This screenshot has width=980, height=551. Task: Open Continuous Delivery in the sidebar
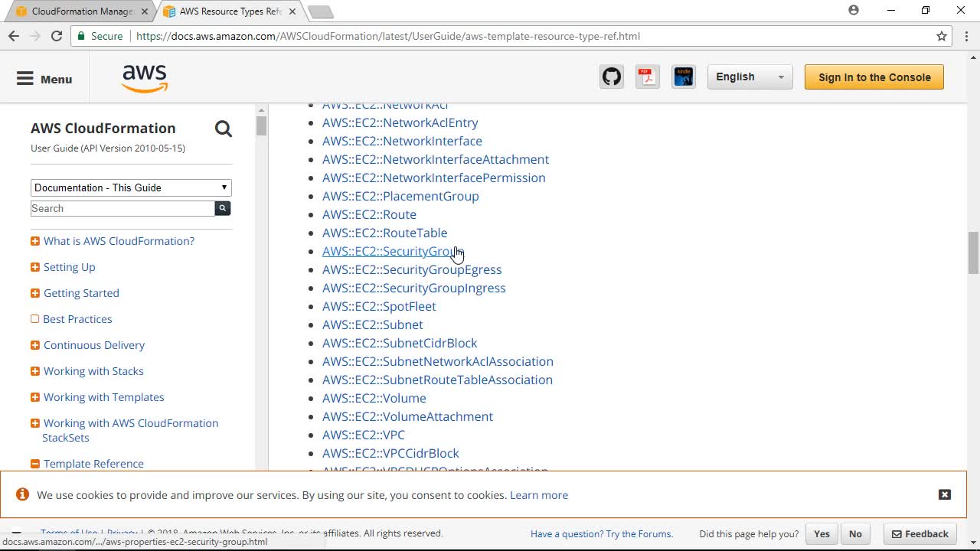94,345
